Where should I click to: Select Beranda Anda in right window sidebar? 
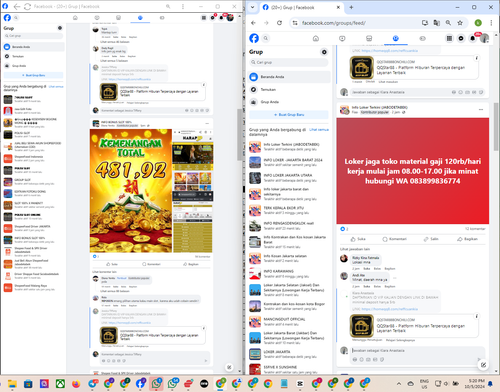tap(289, 77)
